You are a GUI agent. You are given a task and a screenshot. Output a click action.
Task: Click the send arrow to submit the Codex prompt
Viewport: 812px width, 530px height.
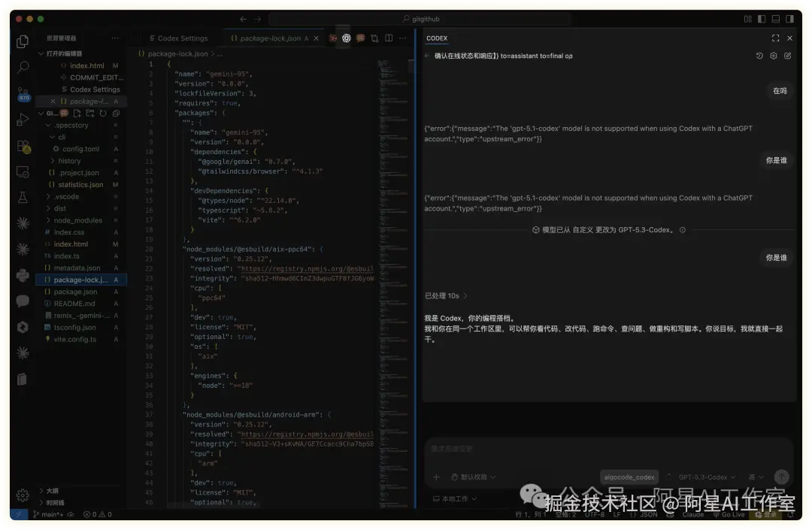click(780, 477)
